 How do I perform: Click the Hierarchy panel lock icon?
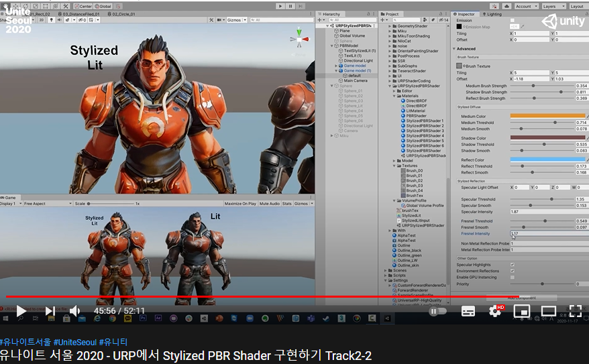click(368, 14)
